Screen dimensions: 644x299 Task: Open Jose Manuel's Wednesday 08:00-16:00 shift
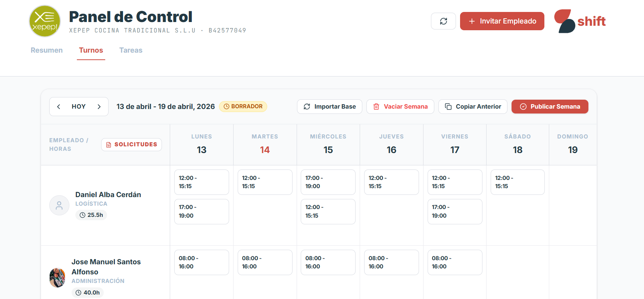[x=328, y=262]
